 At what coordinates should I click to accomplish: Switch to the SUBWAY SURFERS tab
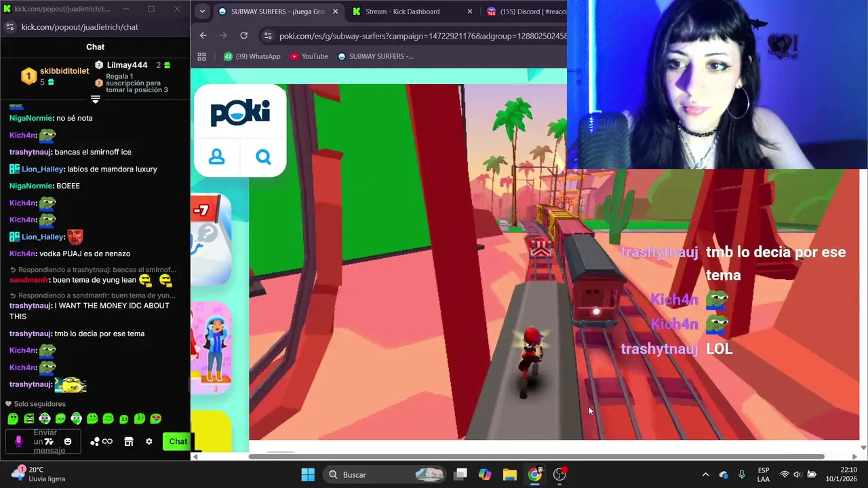279,12
